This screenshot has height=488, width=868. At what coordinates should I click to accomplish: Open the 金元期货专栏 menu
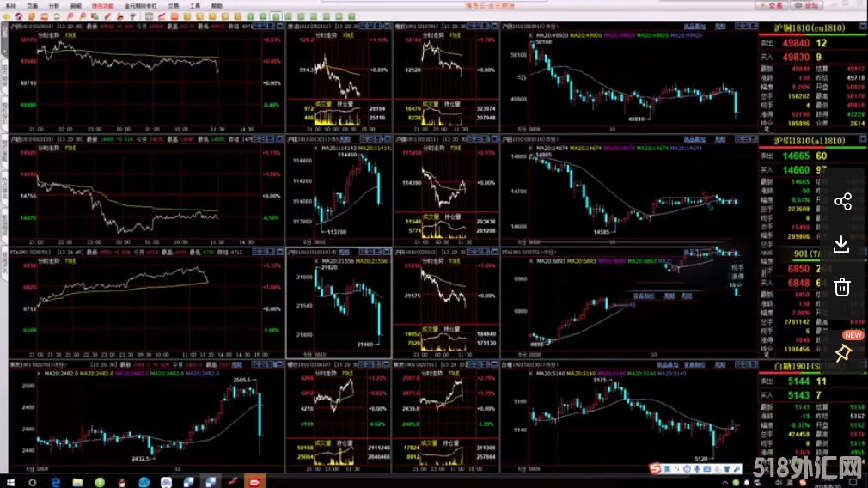[141, 5]
